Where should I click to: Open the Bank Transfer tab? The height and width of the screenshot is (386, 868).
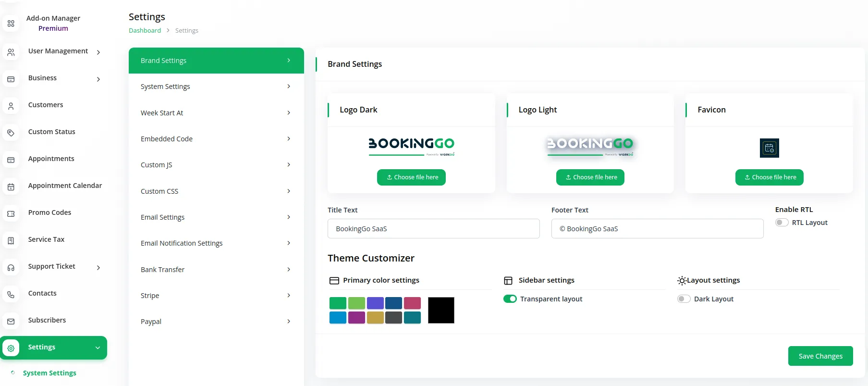click(x=216, y=270)
